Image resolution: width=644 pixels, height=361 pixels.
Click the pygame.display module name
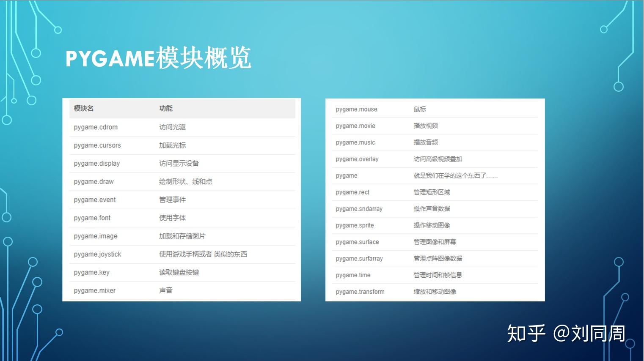coord(96,163)
